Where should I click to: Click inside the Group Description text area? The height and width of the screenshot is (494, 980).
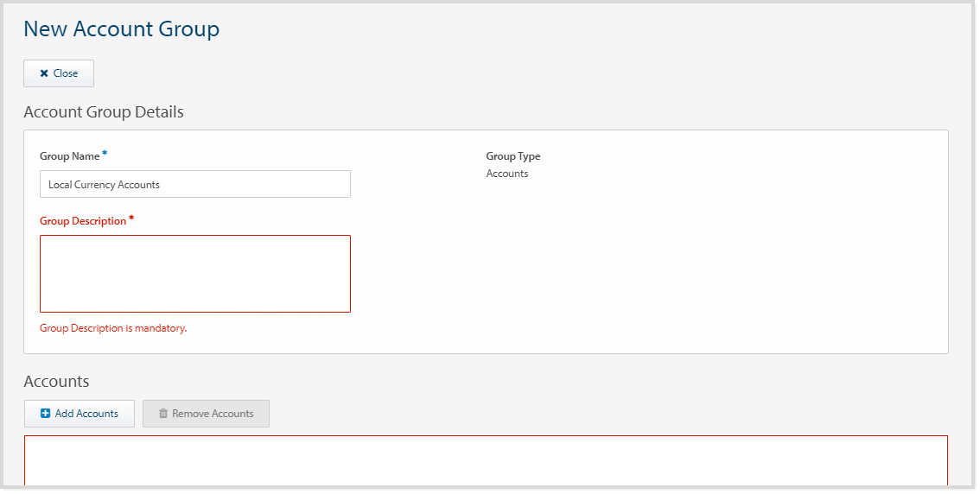pyautogui.click(x=194, y=273)
